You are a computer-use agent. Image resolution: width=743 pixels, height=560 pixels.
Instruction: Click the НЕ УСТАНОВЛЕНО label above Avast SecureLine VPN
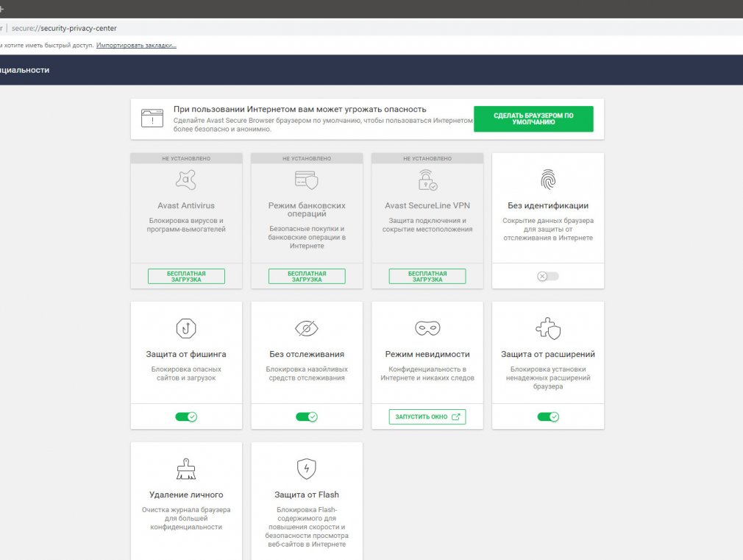(x=427, y=158)
